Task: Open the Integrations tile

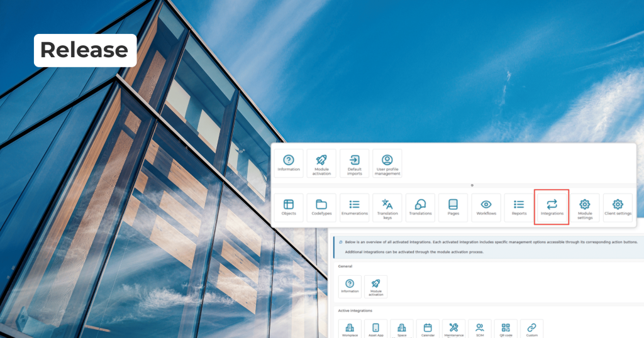Action: pyautogui.click(x=552, y=207)
